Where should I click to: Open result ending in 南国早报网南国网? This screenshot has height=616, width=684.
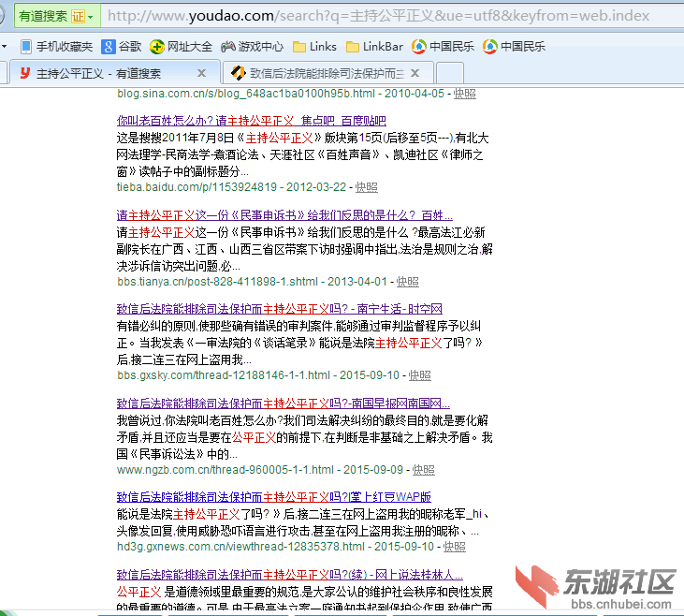[x=284, y=403]
